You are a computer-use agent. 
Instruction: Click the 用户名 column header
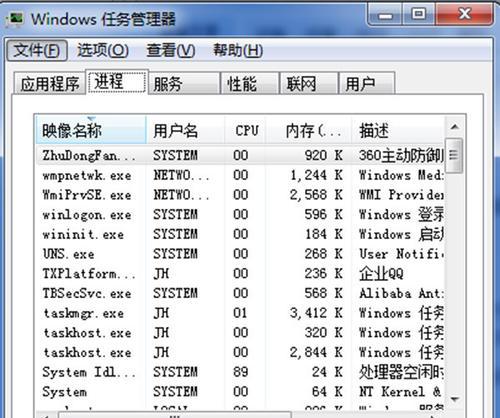[185, 130]
